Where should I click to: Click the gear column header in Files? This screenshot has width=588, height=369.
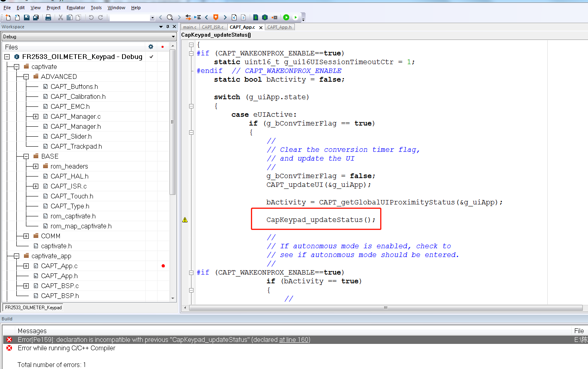(151, 47)
